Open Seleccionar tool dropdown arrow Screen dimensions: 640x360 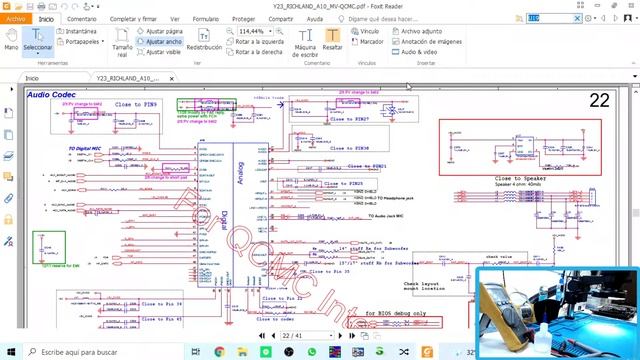pyautogui.click(x=38, y=54)
